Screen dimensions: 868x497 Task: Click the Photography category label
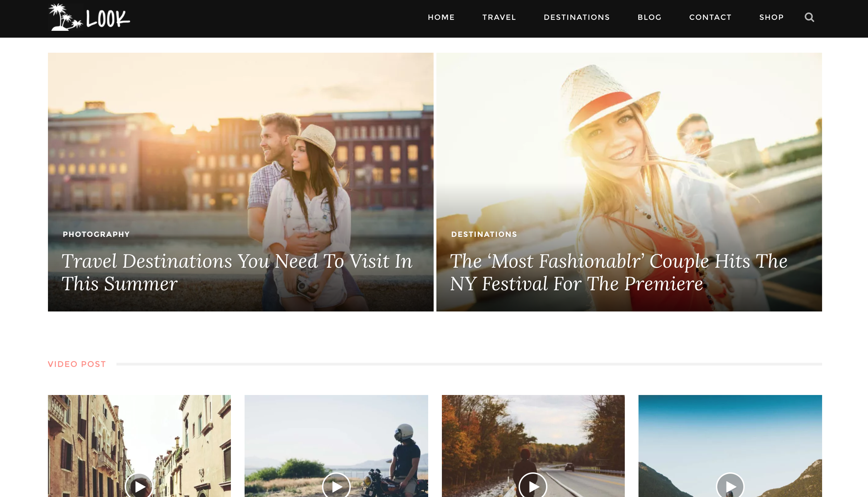96,234
